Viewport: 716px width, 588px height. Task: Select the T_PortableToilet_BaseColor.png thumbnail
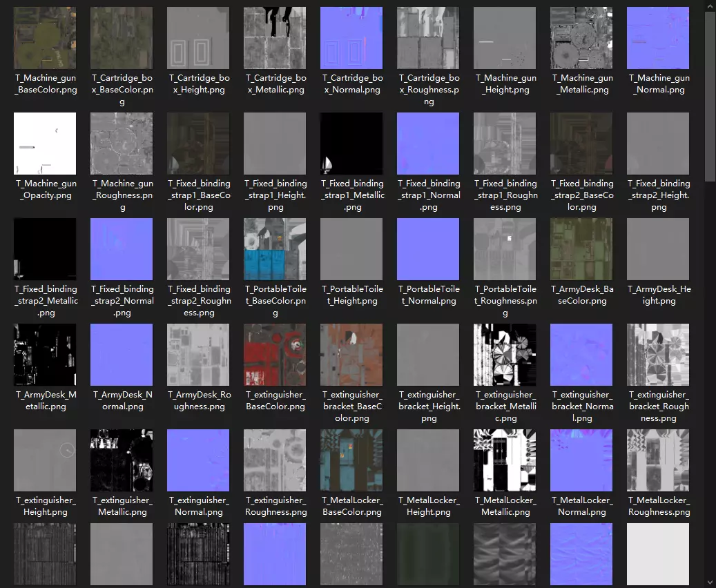(275, 249)
